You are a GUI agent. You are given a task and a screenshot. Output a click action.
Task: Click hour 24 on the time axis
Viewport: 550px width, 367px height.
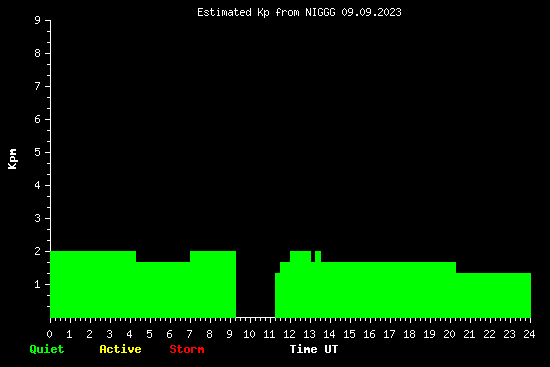[529, 334]
